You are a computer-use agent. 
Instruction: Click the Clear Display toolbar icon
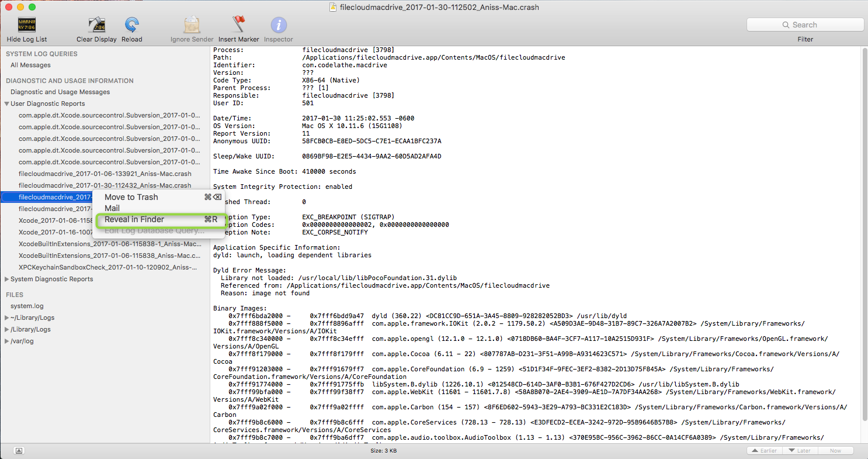click(96, 25)
